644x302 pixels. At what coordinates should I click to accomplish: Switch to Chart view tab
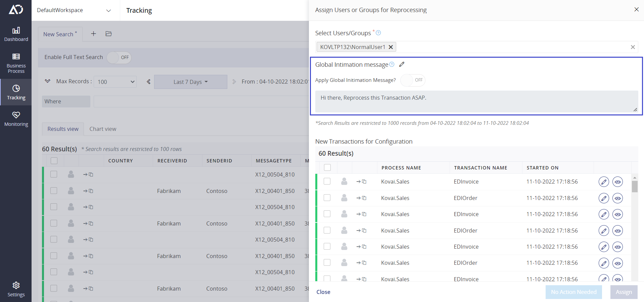103,129
